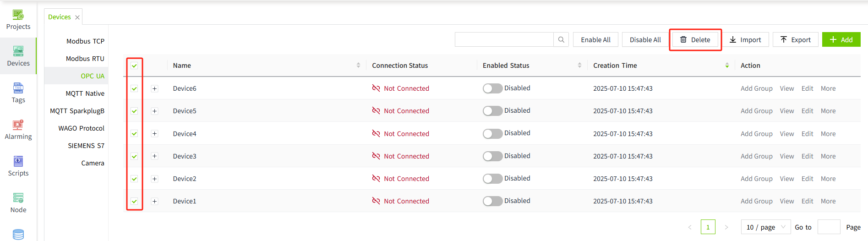Uncheck the Device4 row checkbox
Screen dimensions: 868x241
134,134
